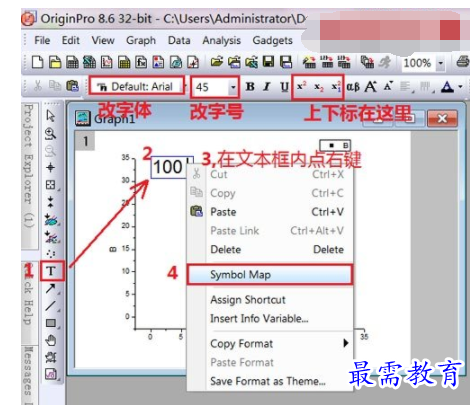Click the New Folder icon

(55, 62)
